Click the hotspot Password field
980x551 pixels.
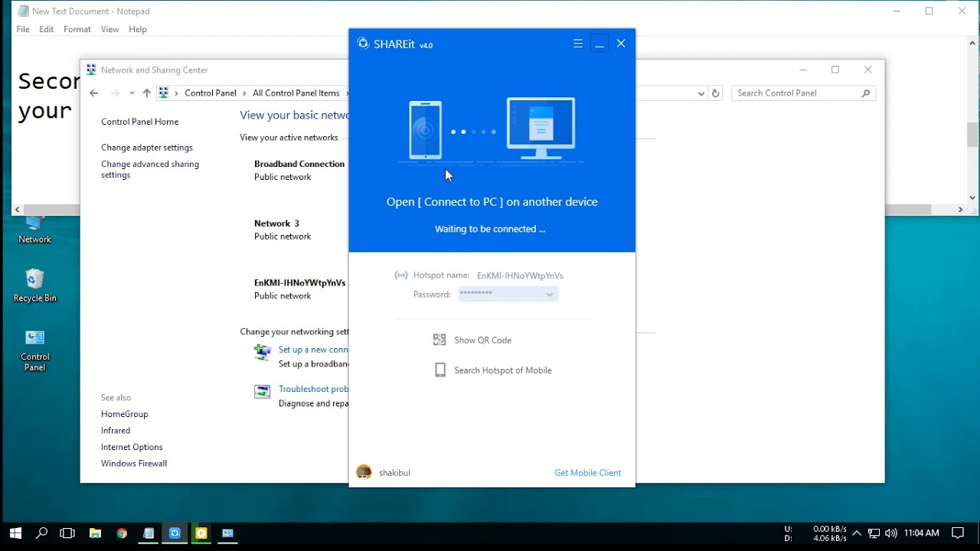pyautogui.click(x=508, y=294)
